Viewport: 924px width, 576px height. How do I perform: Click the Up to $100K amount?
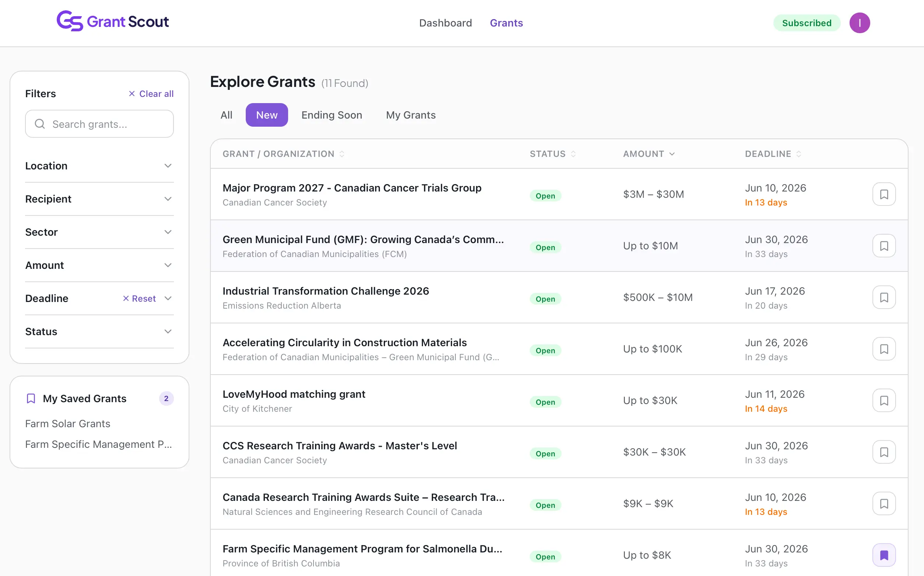652,349
